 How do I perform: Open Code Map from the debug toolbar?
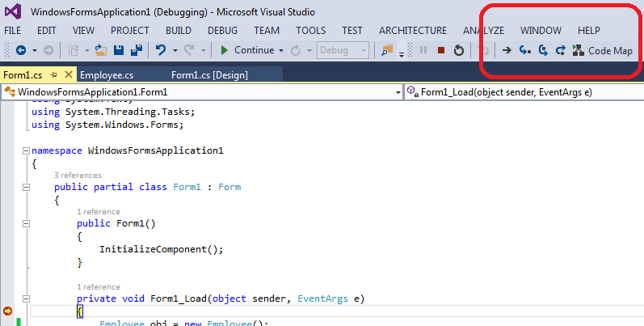pyautogui.click(x=603, y=51)
